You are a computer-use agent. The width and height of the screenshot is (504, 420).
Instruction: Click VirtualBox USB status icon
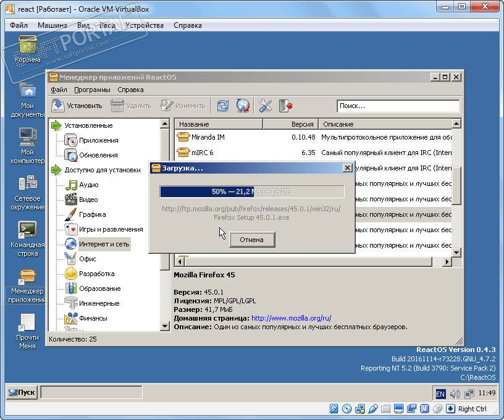tap(373, 409)
